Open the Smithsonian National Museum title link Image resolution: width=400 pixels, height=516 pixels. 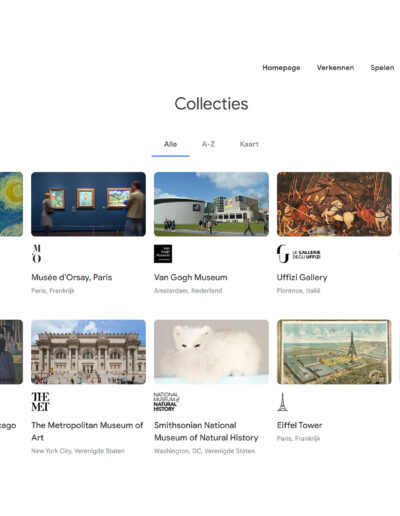pos(206,431)
